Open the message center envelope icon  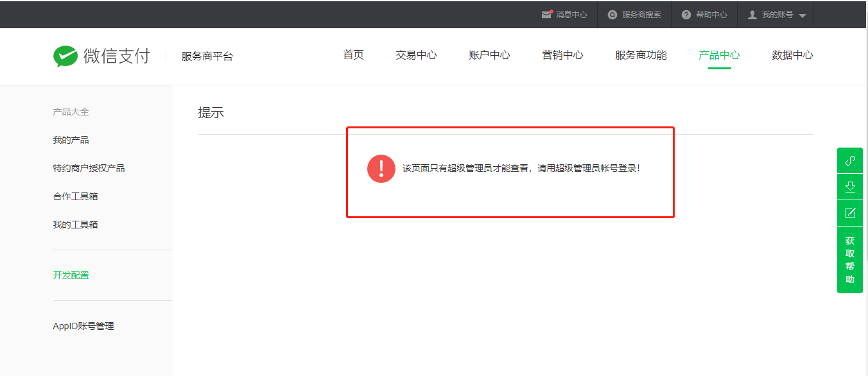pyautogui.click(x=546, y=15)
